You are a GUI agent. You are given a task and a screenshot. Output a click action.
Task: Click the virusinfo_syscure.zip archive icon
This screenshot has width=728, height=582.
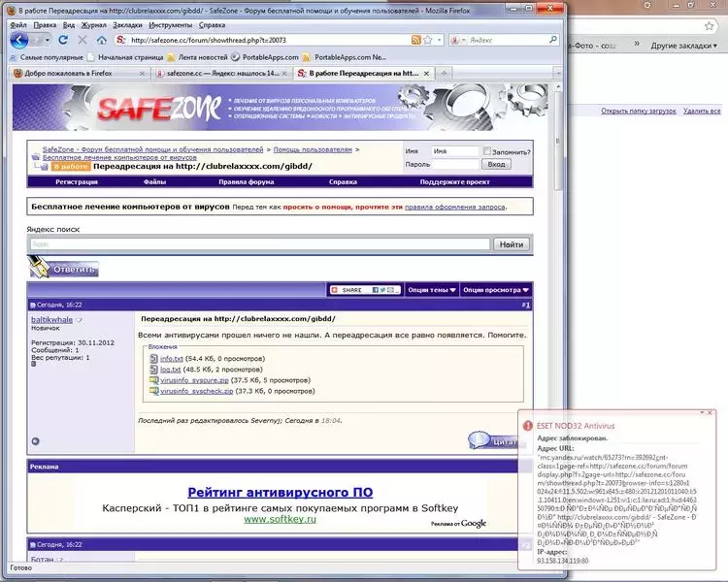click(x=153, y=380)
